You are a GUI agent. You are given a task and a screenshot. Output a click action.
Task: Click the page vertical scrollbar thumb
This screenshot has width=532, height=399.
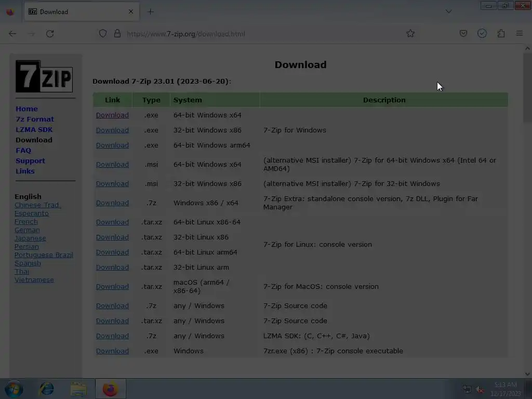(527, 87)
